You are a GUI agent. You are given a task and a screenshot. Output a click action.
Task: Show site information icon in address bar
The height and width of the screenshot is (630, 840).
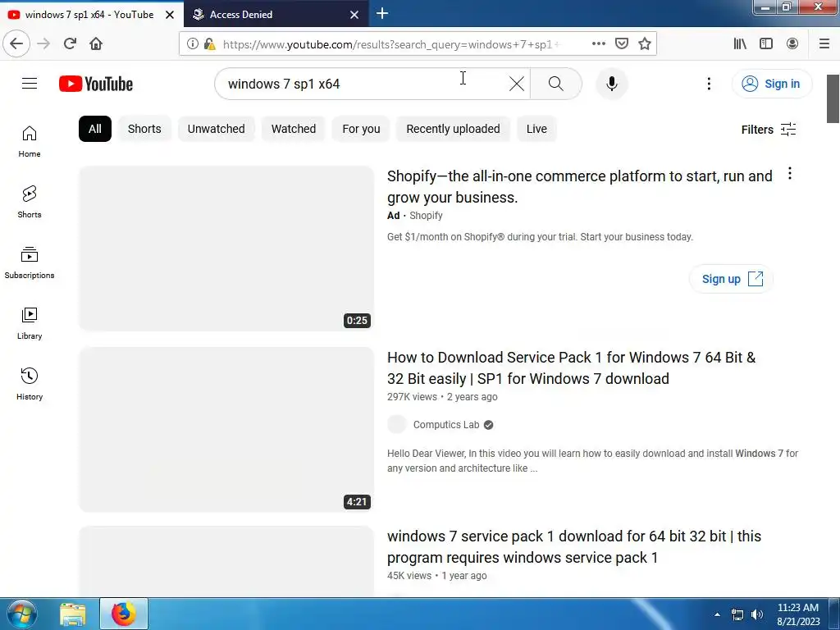click(x=192, y=44)
